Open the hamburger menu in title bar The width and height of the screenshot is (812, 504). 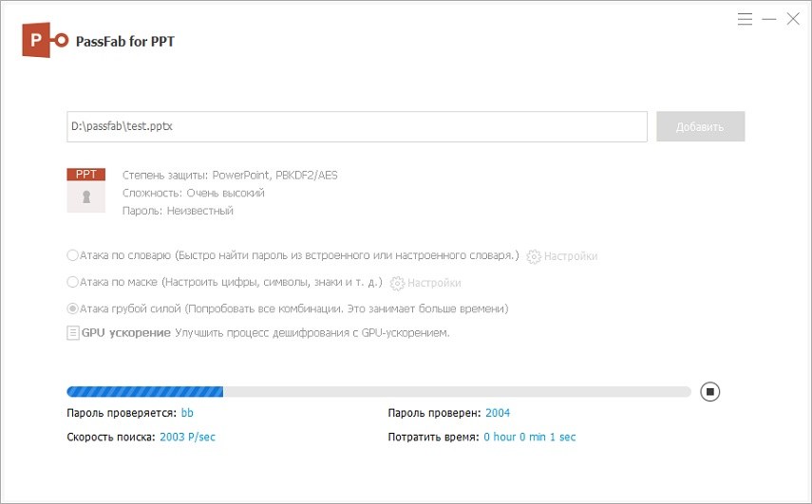pyautogui.click(x=746, y=19)
